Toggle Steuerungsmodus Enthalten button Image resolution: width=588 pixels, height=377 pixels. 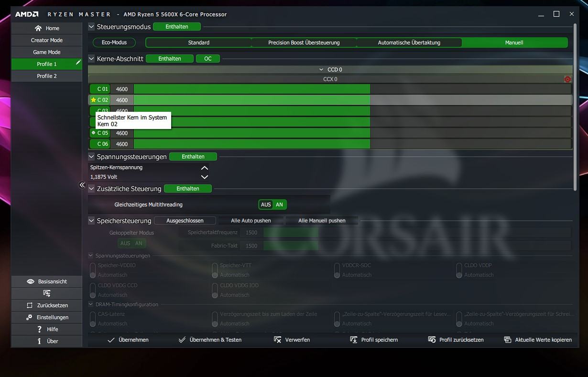point(177,27)
